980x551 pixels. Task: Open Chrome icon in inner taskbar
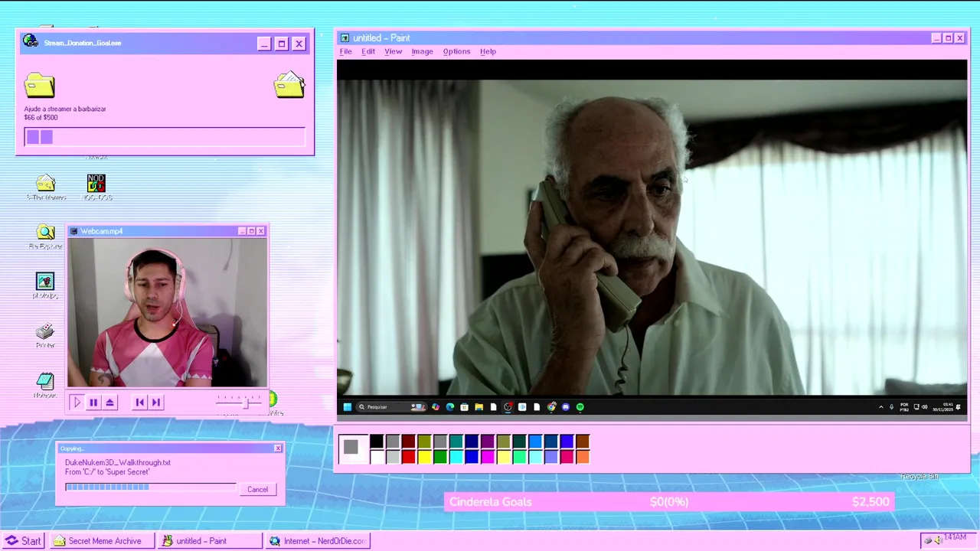[x=551, y=407]
